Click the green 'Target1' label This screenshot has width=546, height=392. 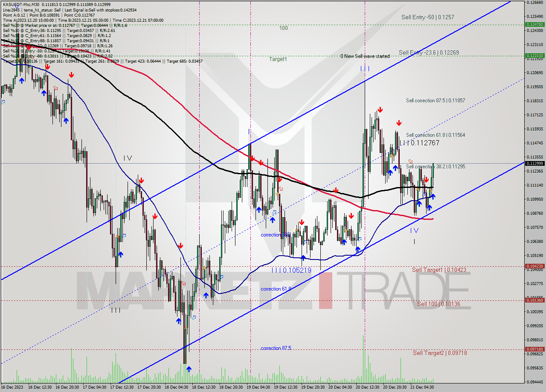(x=278, y=59)
